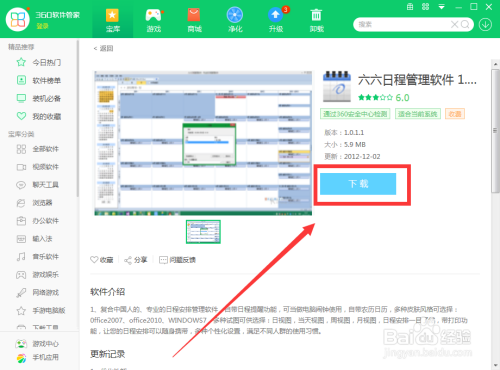Select 聊天工具 category

coord(38,185)
